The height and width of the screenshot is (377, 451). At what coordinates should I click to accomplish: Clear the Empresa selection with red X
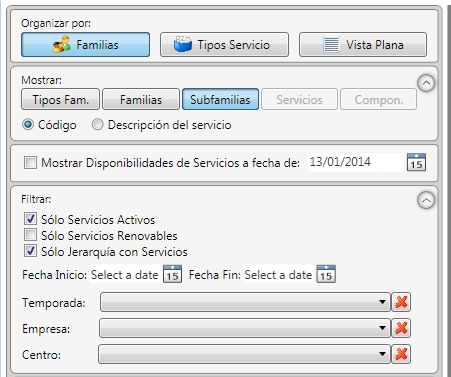tap(401, 328)
